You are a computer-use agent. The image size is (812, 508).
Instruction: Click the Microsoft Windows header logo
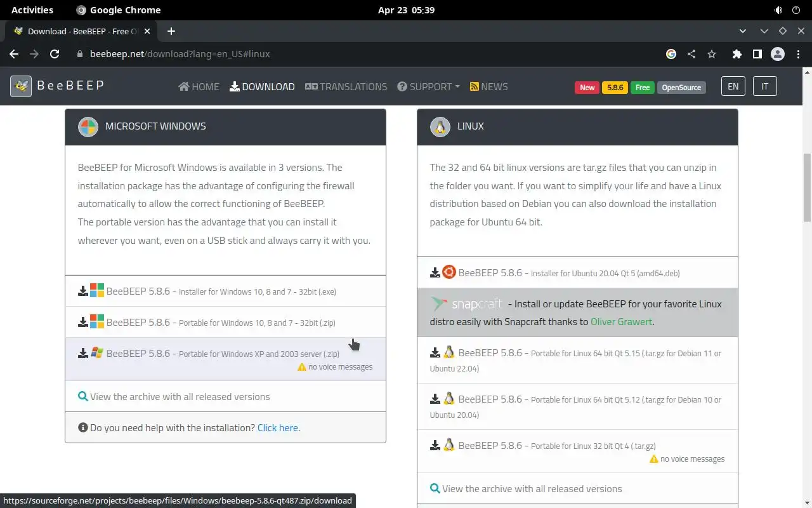pos(88,126)
